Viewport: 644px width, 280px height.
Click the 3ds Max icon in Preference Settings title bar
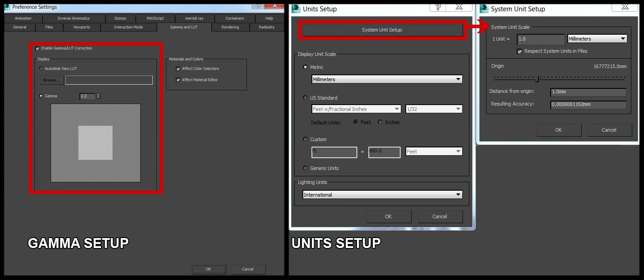[7, 7]
